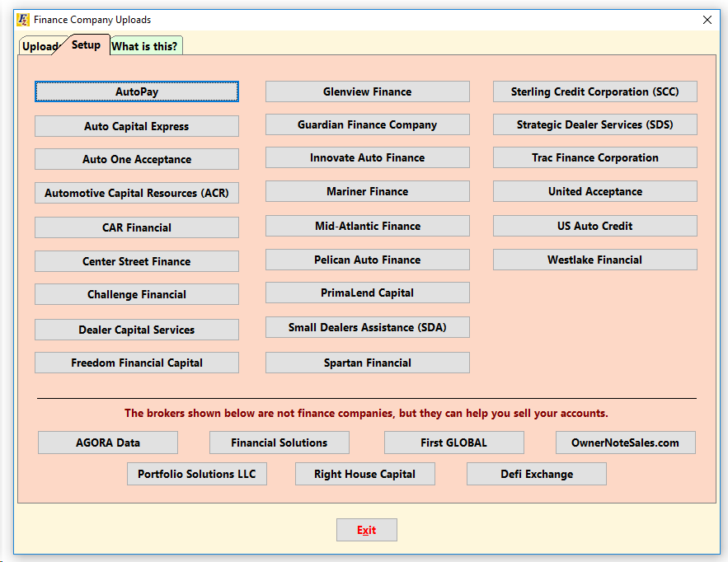Click the CAR Financial button
The image size is (728, 562).
click(x=137, y=227)
